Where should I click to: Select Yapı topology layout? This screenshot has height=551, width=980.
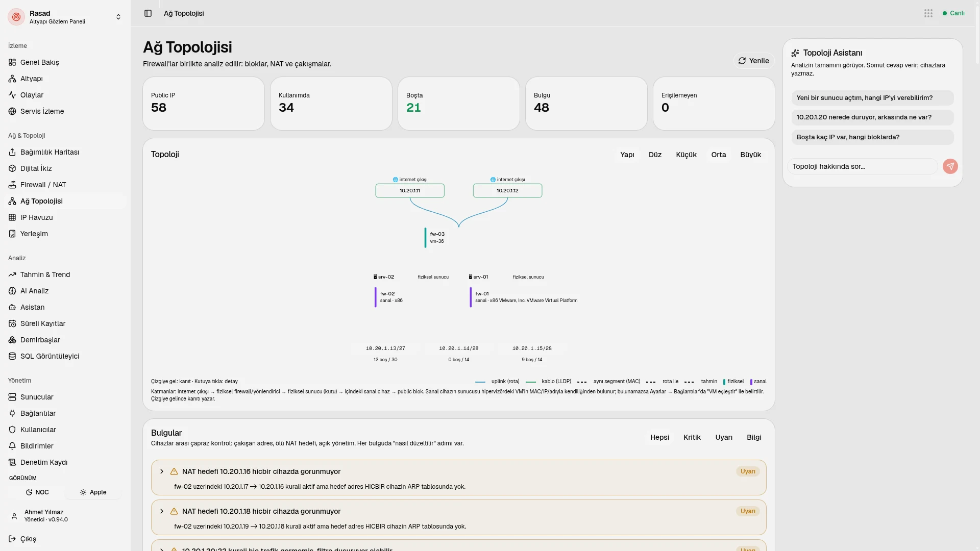click(627, 155)
